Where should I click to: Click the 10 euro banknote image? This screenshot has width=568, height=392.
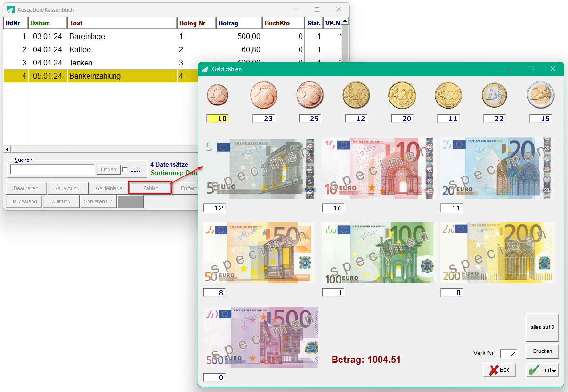[x=379, y=168]
